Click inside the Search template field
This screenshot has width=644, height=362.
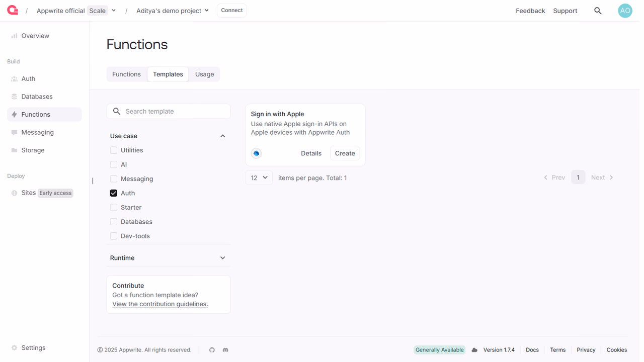tap(169, 111)
